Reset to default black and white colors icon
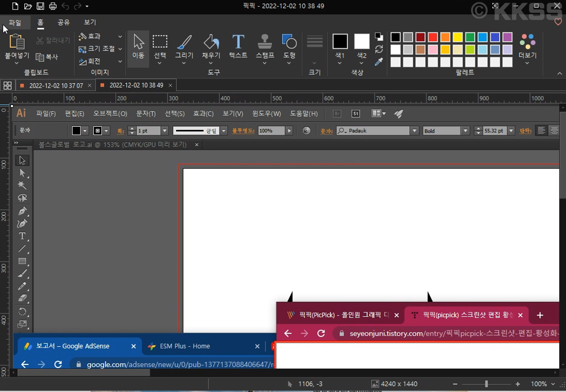Image resolution: width=566 pixels, height=392 pixels. 379,37
